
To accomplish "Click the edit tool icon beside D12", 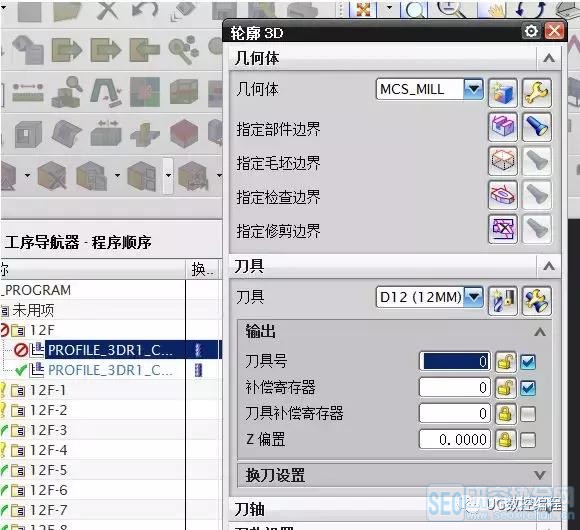I will tap(537, 300).
